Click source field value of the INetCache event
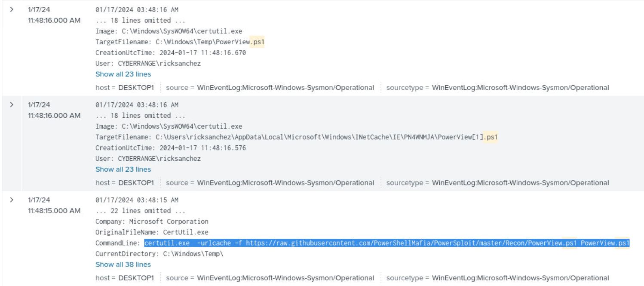644x286 pixels. [x=285, y=183]
